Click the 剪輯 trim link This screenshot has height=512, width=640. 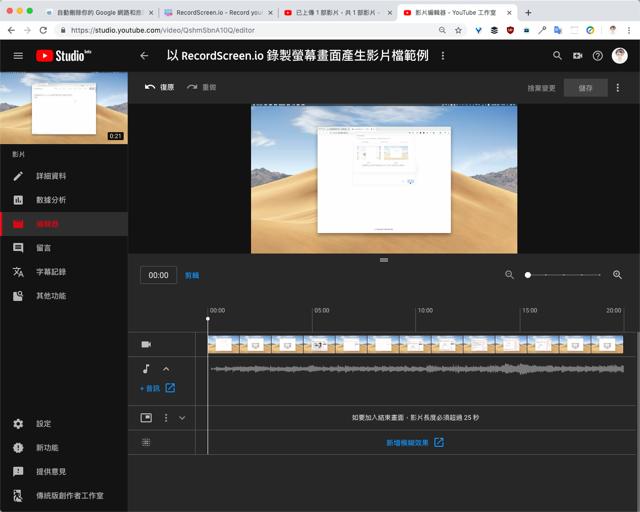(192, 275)
